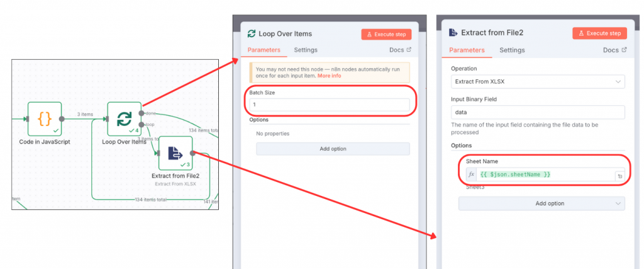This screenshot has width=644, height=269.
Task: Click the 'Sheet3' preview value text
Action: tap(474, 187)
